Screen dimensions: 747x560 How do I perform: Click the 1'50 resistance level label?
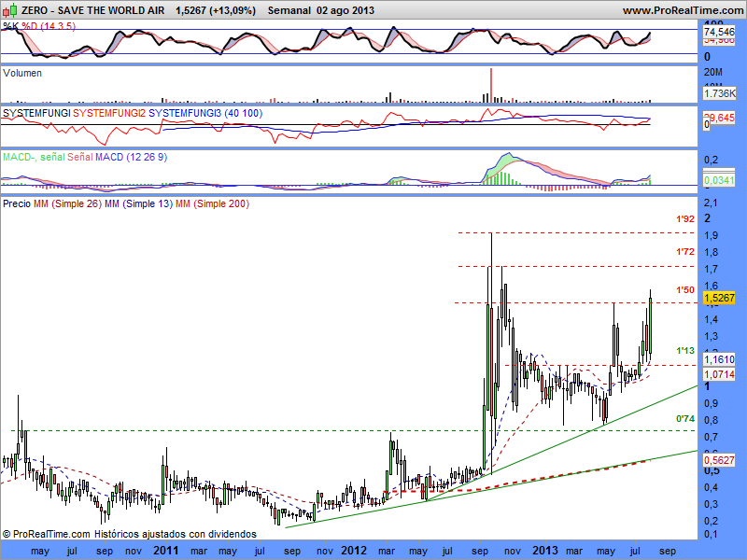coord(685,289)
